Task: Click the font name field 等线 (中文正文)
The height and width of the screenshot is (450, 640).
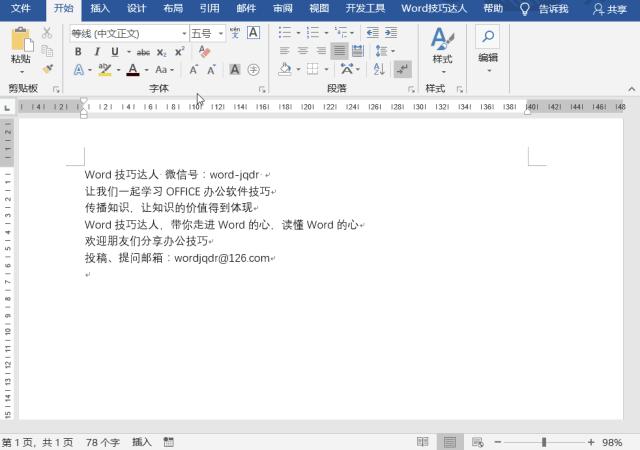Action: [125, 33]
